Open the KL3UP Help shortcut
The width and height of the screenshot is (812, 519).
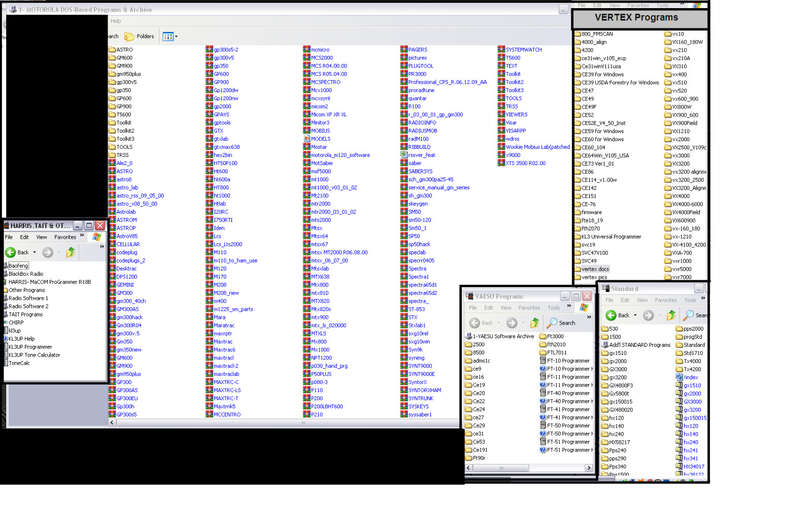21,339
